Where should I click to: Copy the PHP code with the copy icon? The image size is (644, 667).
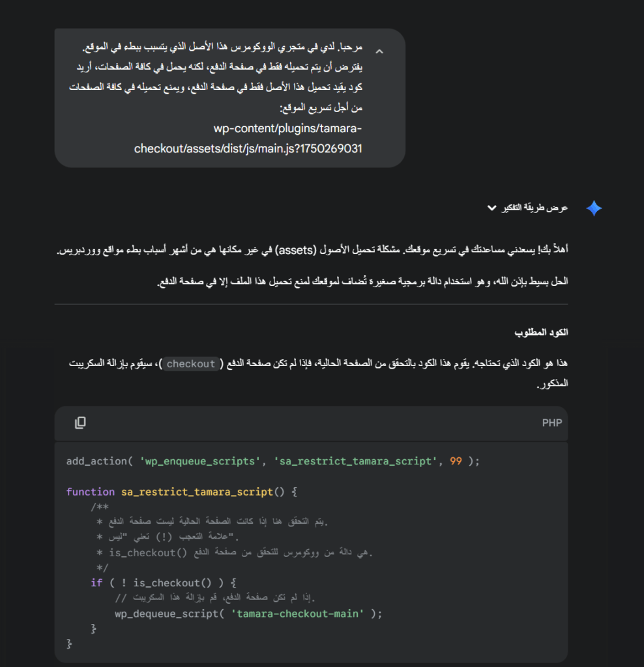tap(80, 423)
